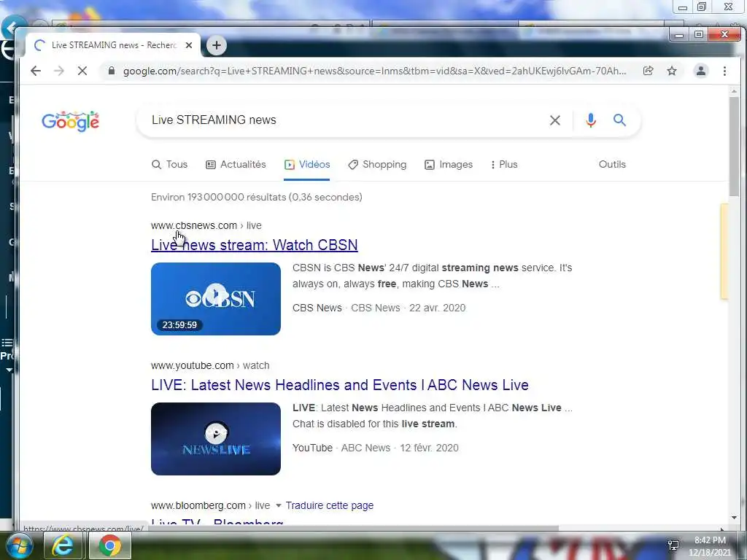Viewport: 747px width, 560px height.
Task: Click the Live STREAMING news tab title
Action: [x=115, y=45]
